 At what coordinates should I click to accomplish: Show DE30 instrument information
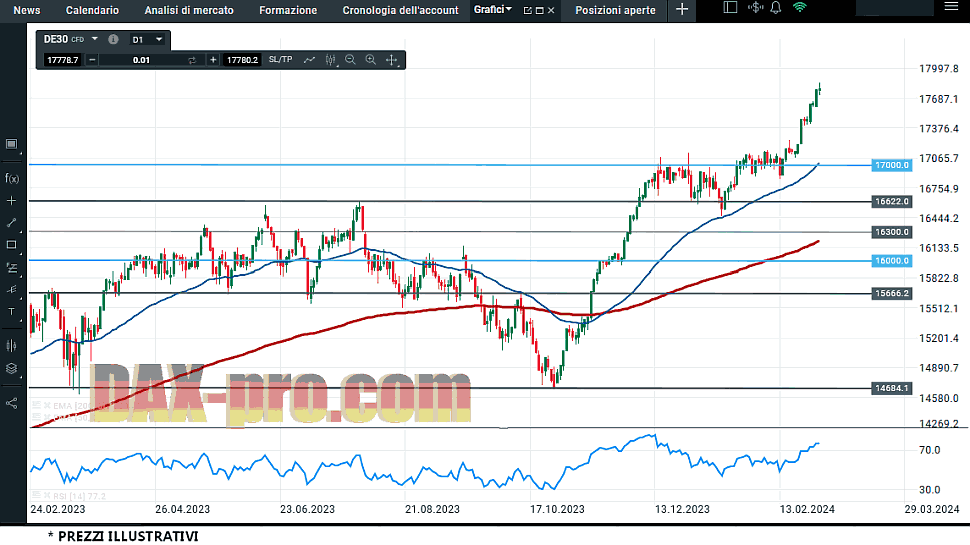pos(113,39)
